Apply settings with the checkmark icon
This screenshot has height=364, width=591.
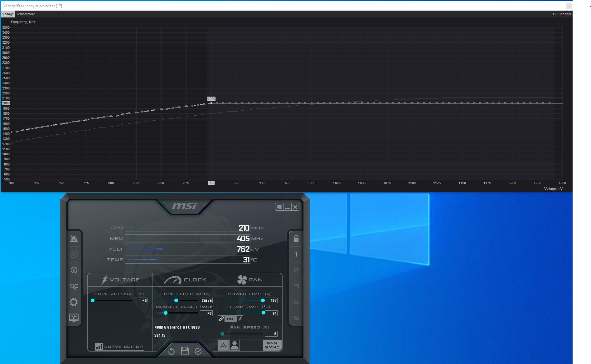pyautogui.click(x=198, y=352)
